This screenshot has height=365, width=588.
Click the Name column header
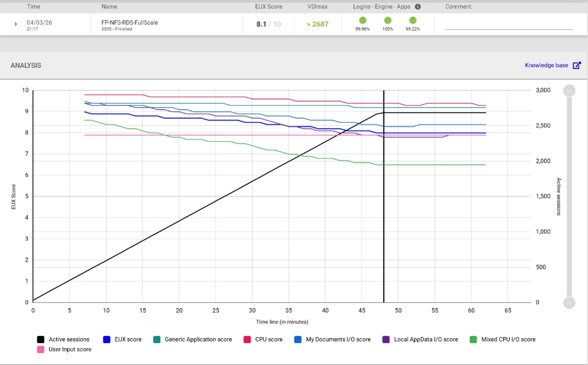click(x=109, y=7)
